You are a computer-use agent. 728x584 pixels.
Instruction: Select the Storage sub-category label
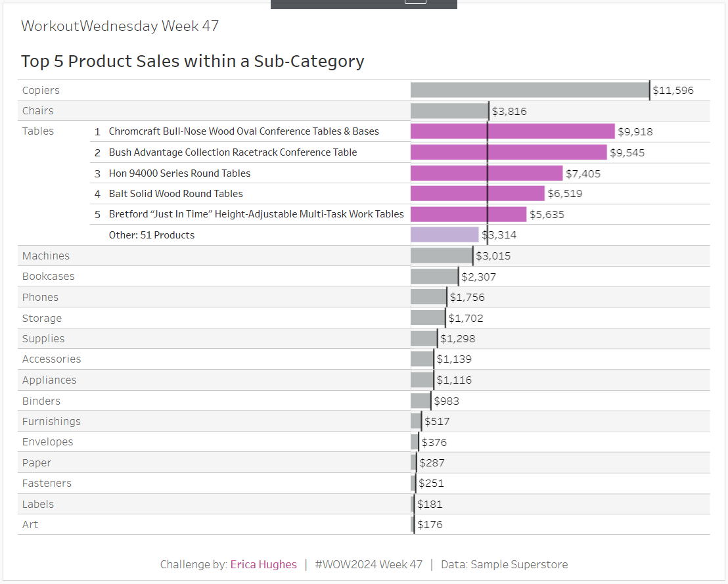(42, 318)
